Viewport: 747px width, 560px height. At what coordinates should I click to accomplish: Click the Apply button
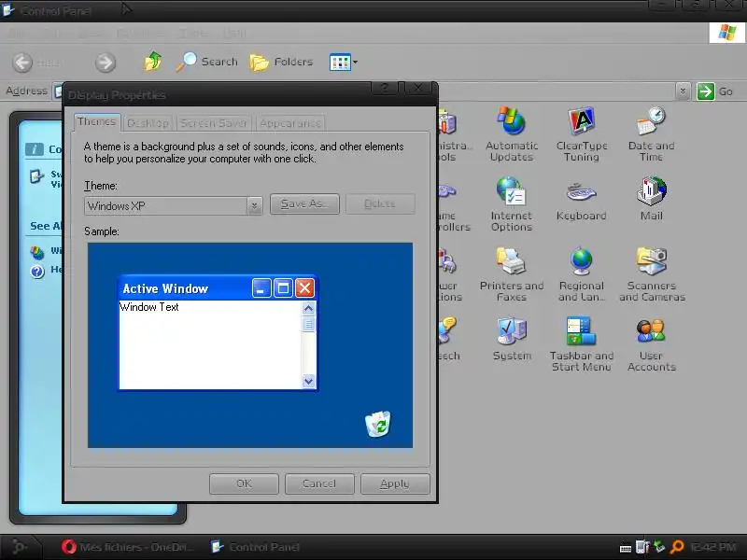pos(395,483)
